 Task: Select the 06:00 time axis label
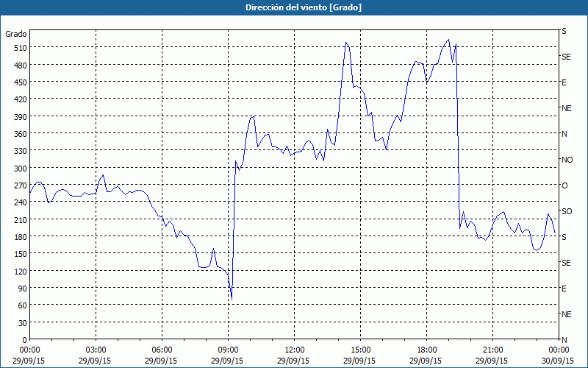coord(162,350)
